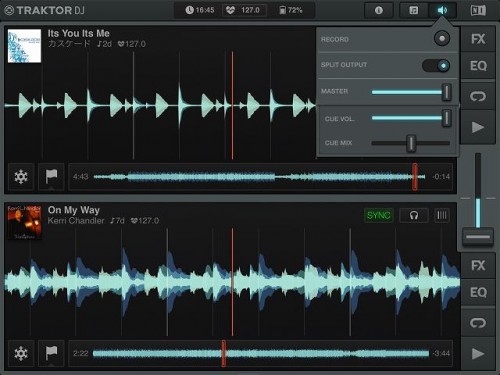Click bottom deck overview waveform strip
This screenshot has width=500, height=375.
260,353
